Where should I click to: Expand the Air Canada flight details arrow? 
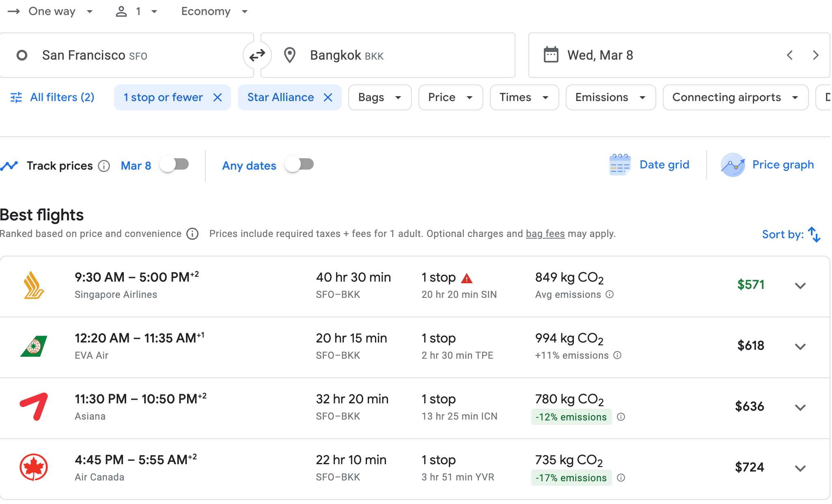(801, 468)
